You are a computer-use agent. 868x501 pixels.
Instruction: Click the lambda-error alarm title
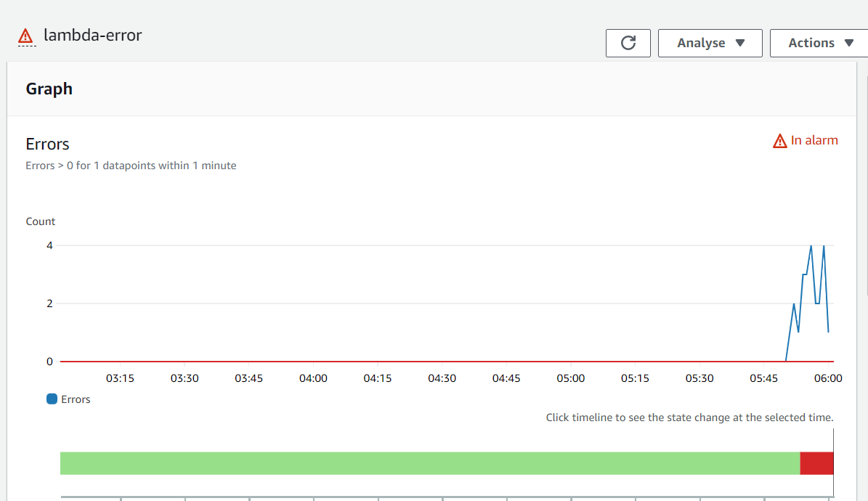92,36
